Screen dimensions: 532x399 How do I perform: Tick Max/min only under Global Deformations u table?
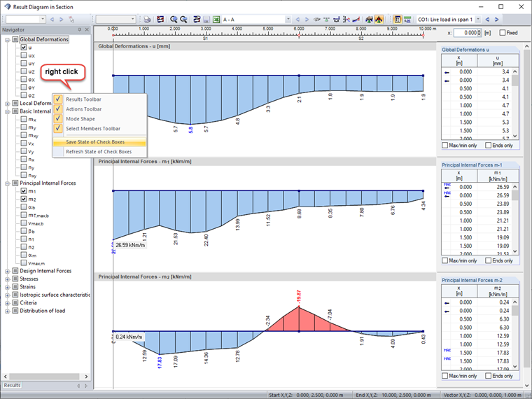(444, 145)
